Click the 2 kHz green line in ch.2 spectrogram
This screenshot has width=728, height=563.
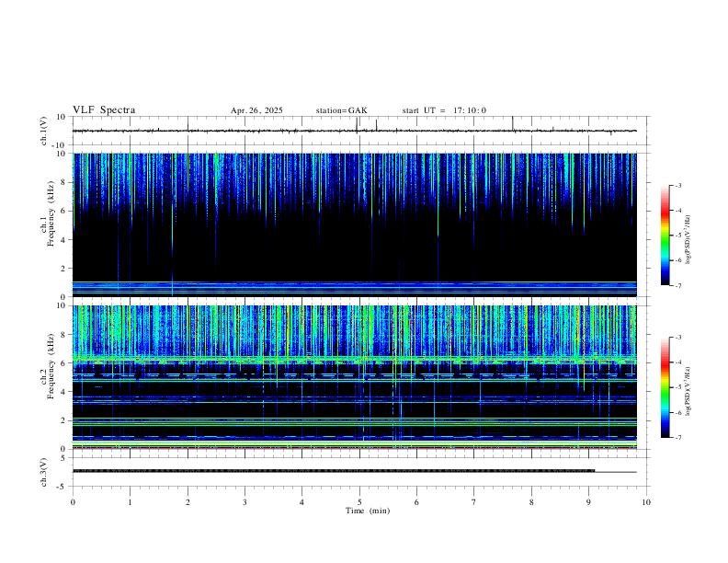click(355, 419)
